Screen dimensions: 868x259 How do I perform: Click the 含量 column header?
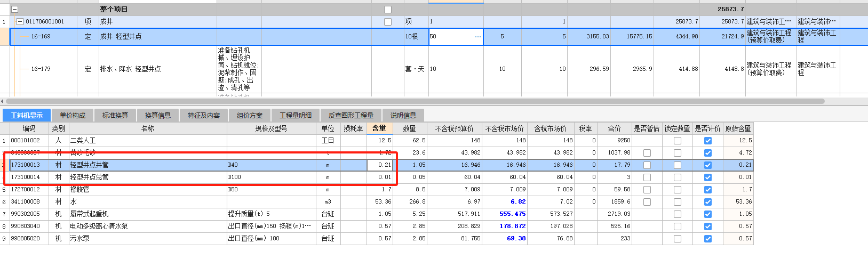380,128
